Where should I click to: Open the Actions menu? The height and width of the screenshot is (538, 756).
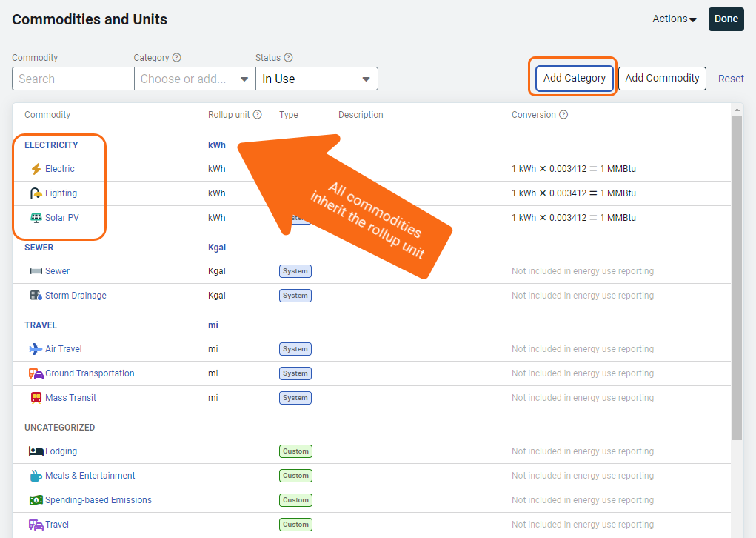pyautogui.click(x=675, y=19)
